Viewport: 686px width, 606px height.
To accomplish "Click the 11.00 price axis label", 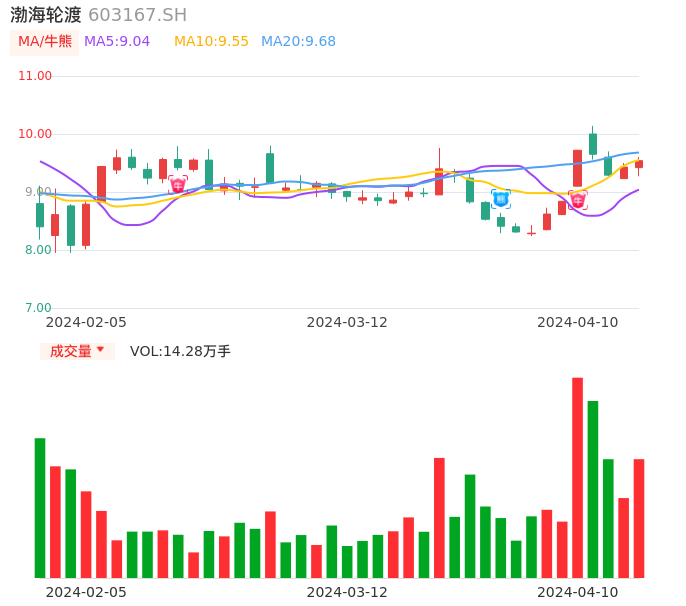I will coord(35,76).
